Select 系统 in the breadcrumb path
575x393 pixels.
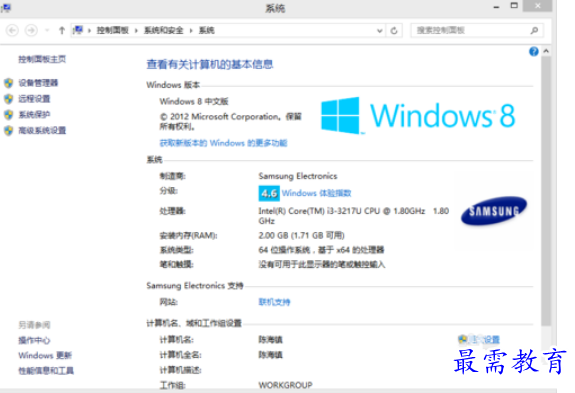point(206,30)
